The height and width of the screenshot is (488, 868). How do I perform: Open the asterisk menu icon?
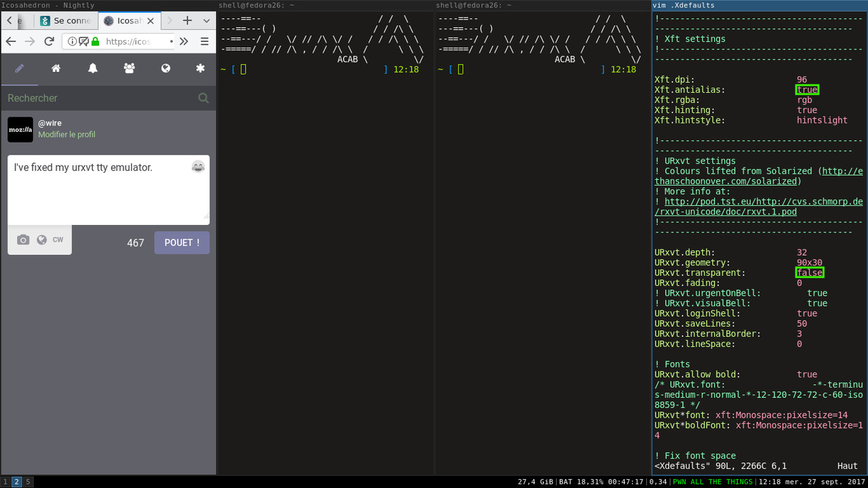pyautogui.click(x=200, y=68)
